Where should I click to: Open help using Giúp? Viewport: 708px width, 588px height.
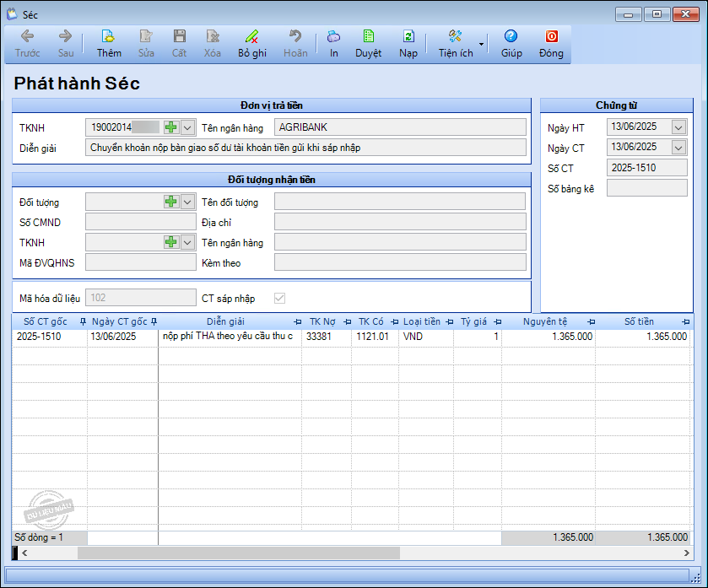[x=511, y=44]
